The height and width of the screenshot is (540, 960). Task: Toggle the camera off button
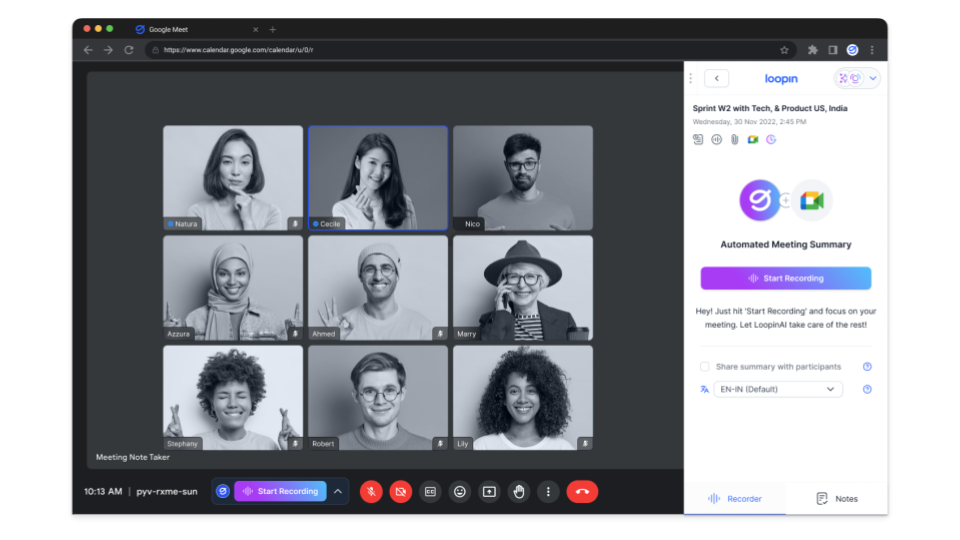click(x=400, y=491)
